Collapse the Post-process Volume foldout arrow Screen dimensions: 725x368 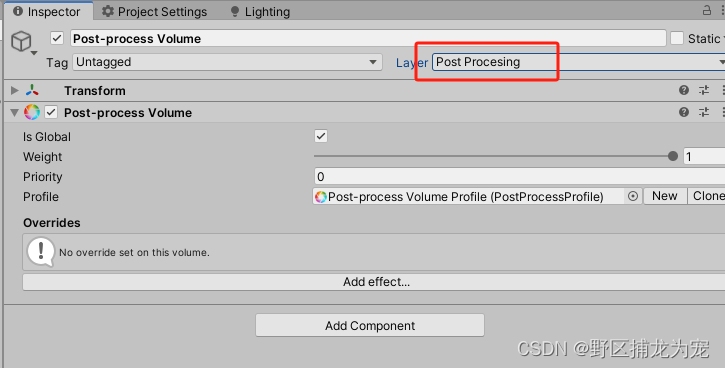(x=14, y=112)
